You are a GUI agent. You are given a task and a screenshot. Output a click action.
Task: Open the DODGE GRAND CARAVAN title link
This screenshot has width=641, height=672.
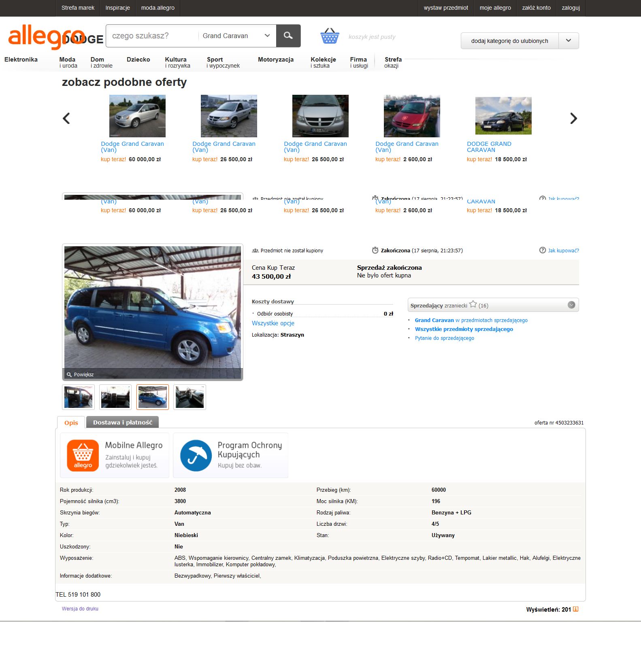[489, 147]
